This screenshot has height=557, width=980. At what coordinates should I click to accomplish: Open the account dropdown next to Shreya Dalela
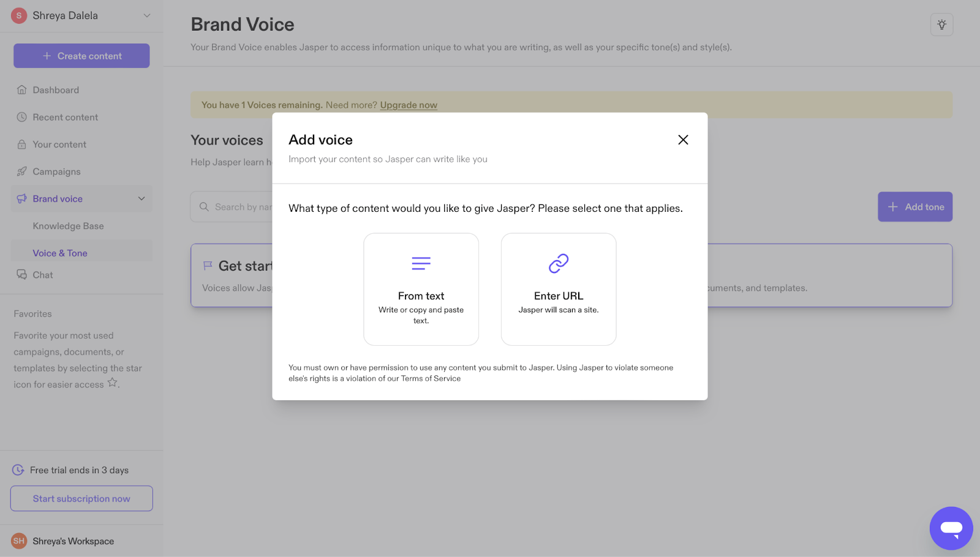146,15
